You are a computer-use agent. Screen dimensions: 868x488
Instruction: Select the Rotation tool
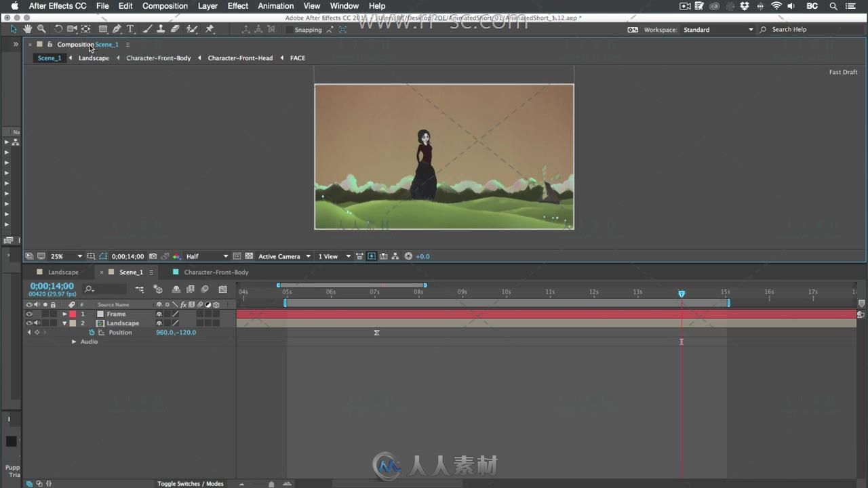(58, 29)
